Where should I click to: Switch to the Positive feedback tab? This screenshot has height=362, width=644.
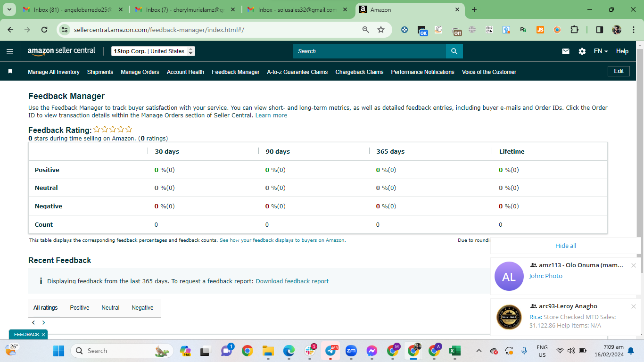tap(80, 308)
